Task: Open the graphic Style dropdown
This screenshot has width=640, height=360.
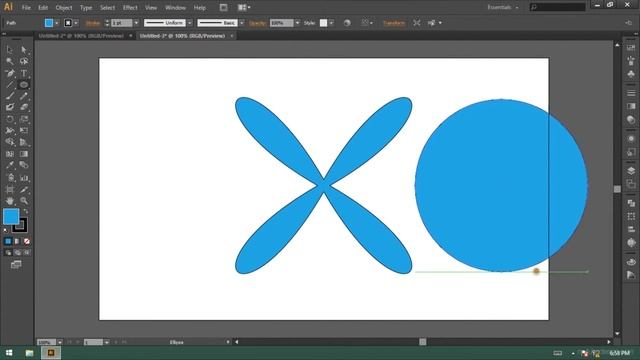Action: tap(331, 23)
